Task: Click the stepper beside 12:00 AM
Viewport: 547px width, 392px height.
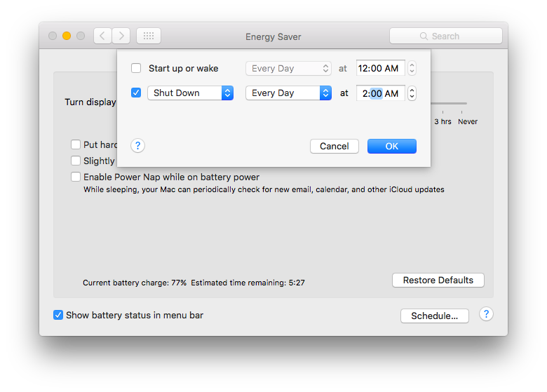Action: point(412,68)
